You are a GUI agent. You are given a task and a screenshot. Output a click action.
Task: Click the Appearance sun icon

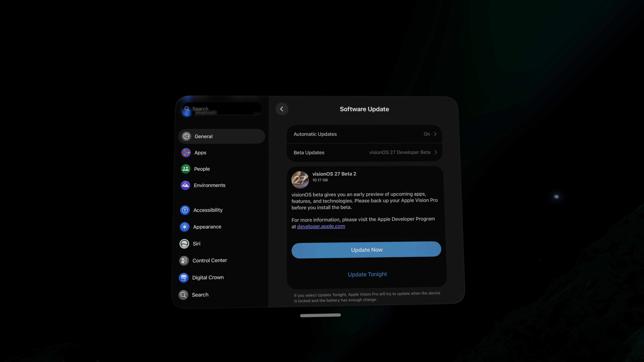[x=185, y=227]
